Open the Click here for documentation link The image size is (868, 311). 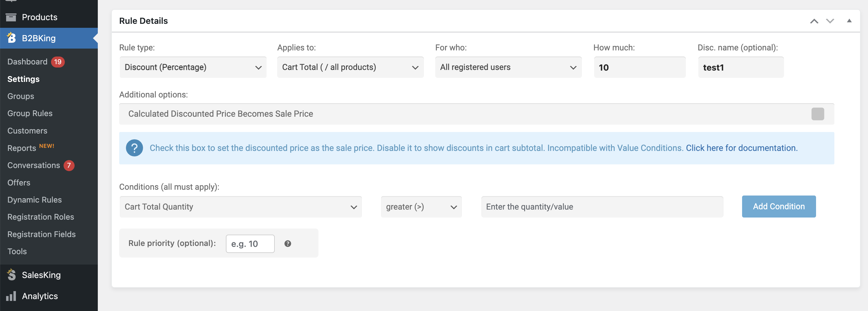click(x=742, y=148)
